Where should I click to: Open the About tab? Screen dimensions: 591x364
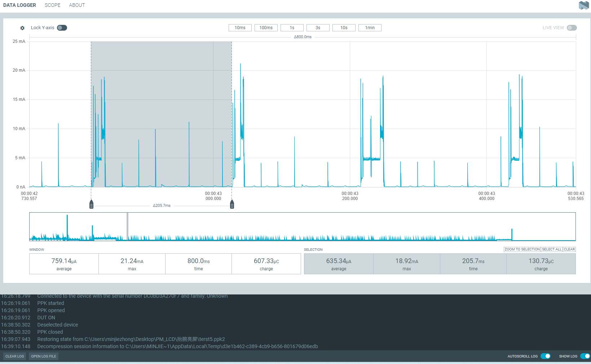coord(77,5)
